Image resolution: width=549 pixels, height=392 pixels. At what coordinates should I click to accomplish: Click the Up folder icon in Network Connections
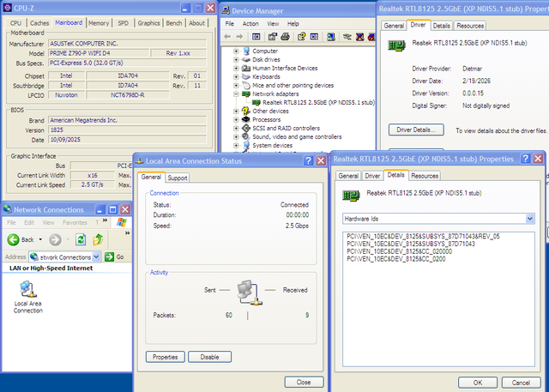pyautogui.click(x=98, y=240)
